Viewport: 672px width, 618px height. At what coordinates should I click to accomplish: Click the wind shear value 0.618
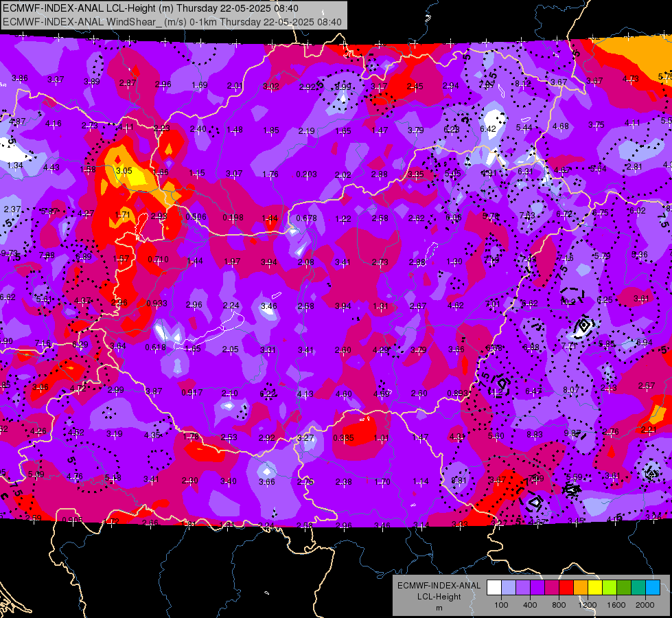pos(156,347)
